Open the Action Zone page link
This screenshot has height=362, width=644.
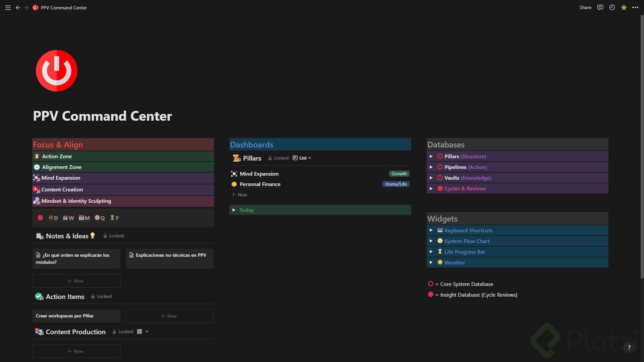57,157
